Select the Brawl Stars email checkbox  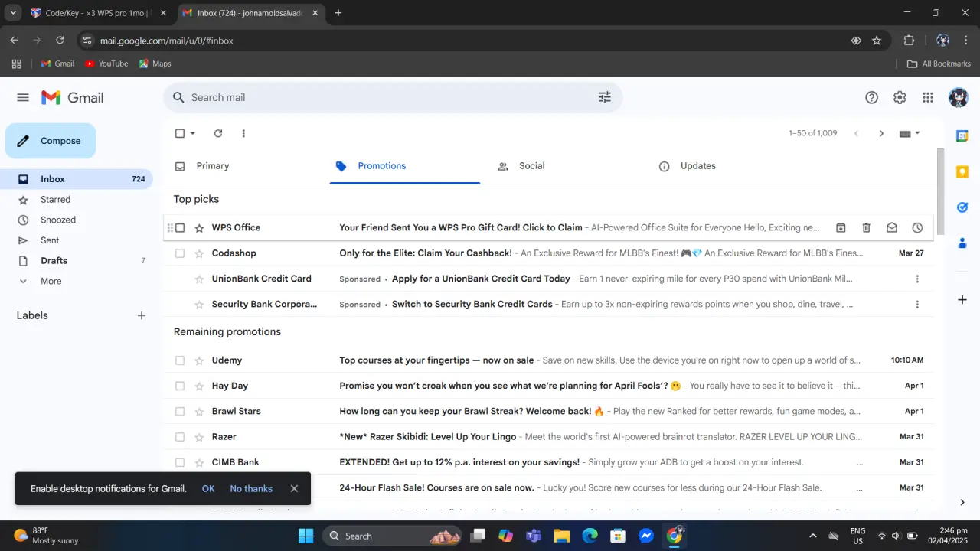pyautogui.click(x=180, y=411)
